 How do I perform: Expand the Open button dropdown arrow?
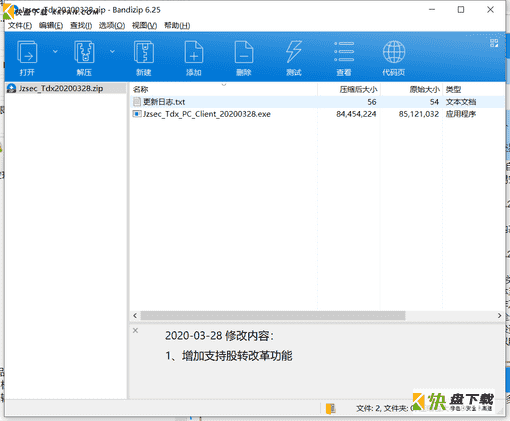click(55, 51)
